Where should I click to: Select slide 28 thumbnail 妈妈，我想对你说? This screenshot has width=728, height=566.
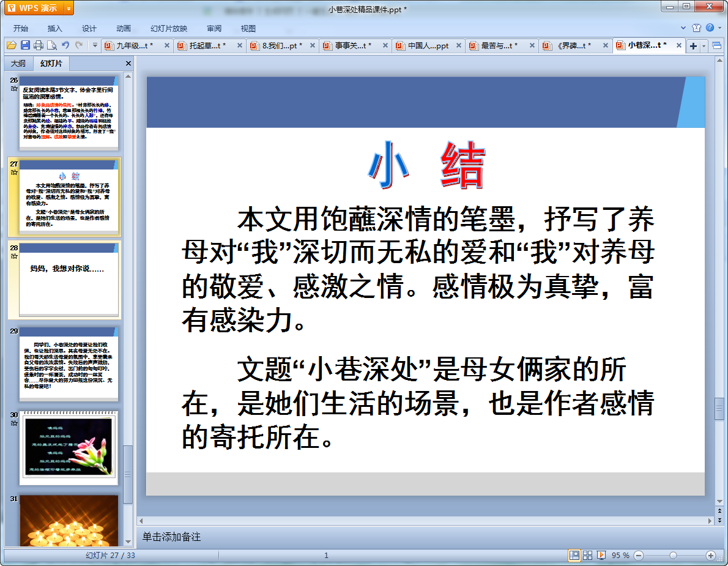pos(69,280)
